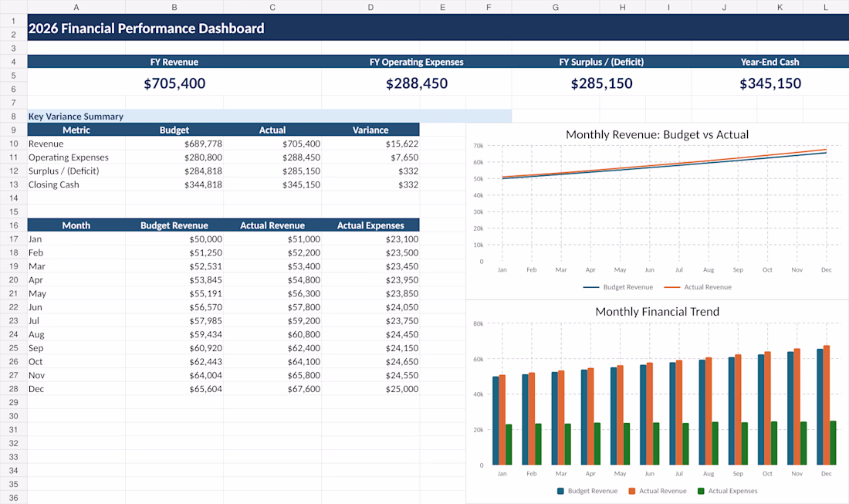Select the Revenue budget cell $689,778
The image size is (849, 504).
174,144
